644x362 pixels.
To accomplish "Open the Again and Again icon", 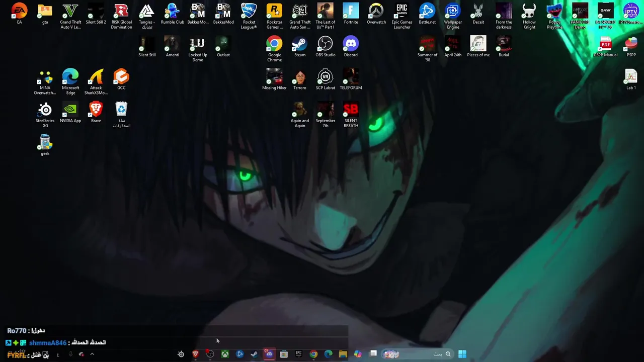I will click(x=299, y=115).
